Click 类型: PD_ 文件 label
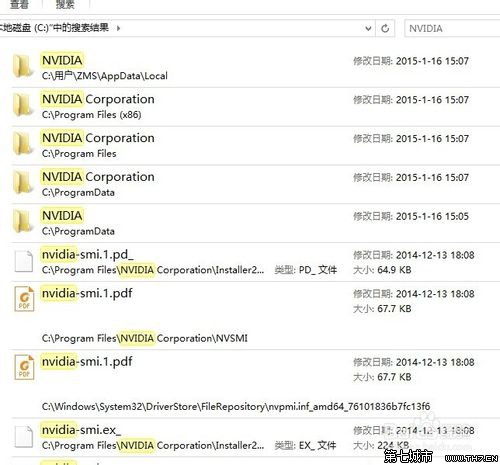The height and width of the screenshot is (465, 500). point(306,270)
